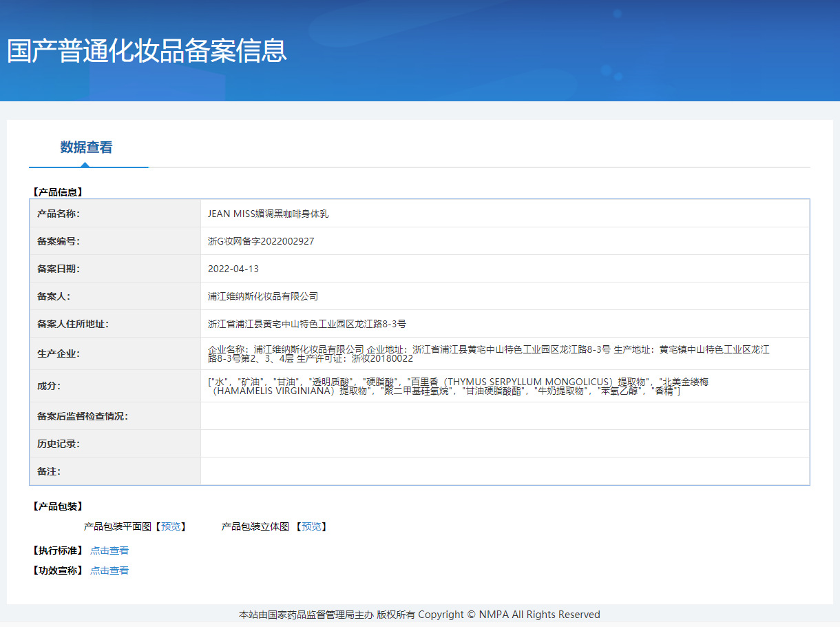Viewport: 840px width, 627px height.
Task: Click the 【产品包装】 section heading
Action: [x=58, y=506]
